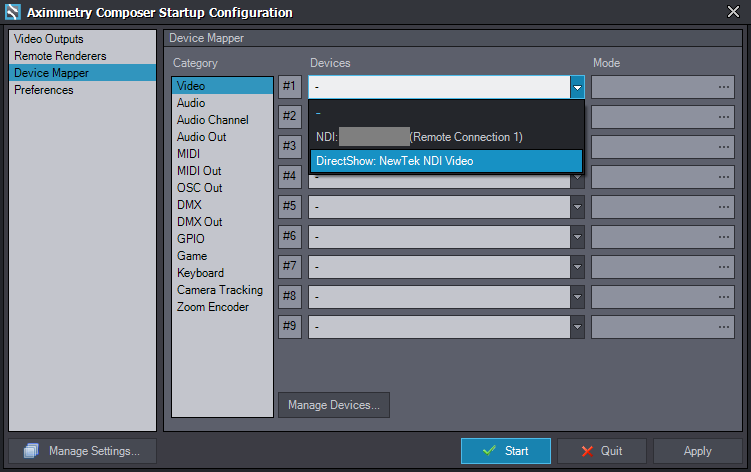Click the ellipsis icon in Mode row #5
Viewport: 751px width, 472px height.
(723, 207)
